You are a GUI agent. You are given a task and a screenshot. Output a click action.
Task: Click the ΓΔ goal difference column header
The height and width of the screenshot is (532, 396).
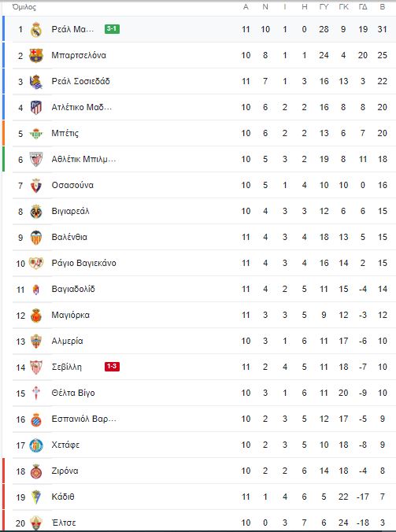coord(363,7)
